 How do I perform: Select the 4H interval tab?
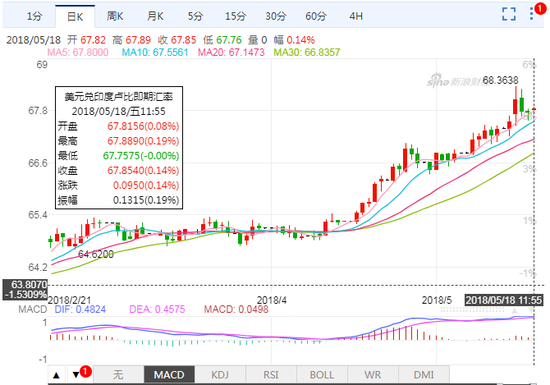(x=356, y=16)
